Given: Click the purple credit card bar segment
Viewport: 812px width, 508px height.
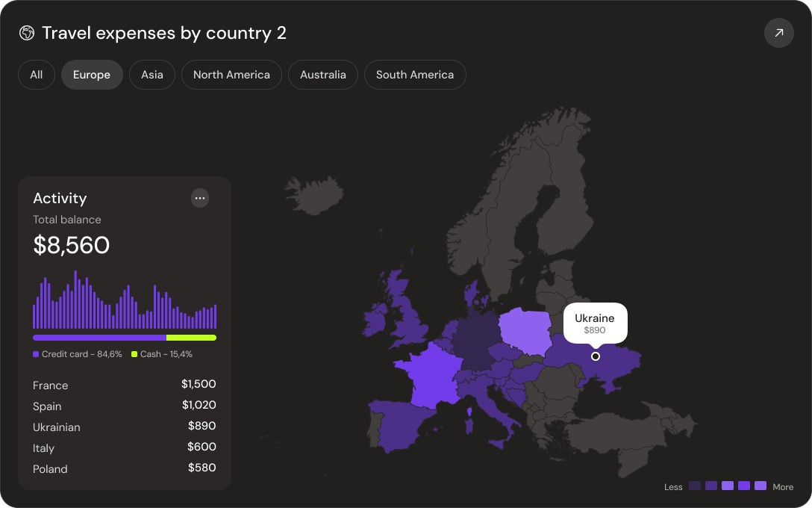Looking at the screenshot, I should [x=99, y=338].
